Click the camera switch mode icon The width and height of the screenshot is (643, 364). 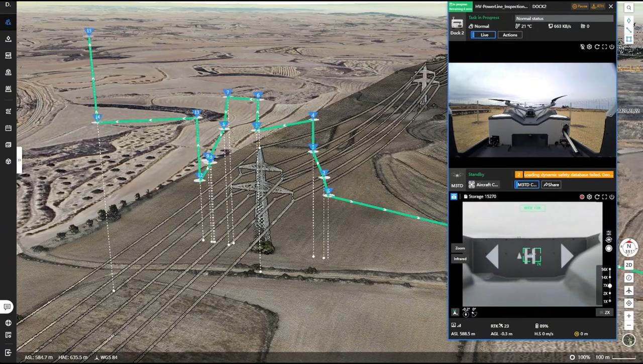[x=609, y=240]
